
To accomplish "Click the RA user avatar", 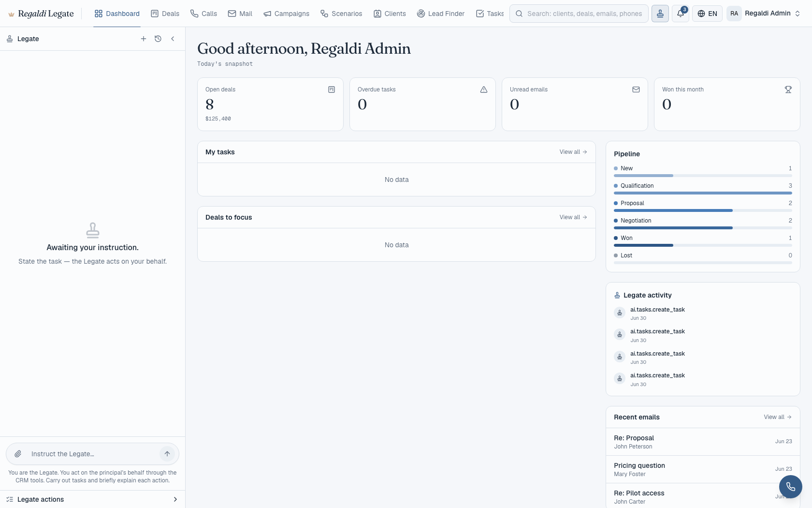I will click(x=734, y=14).
